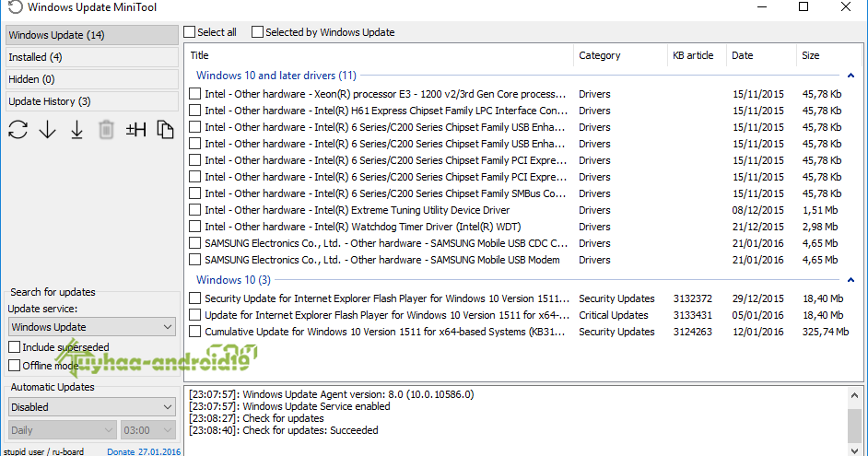Sort by the Category column header
Viewport: 868px width, 456px height.
(620, 55)
